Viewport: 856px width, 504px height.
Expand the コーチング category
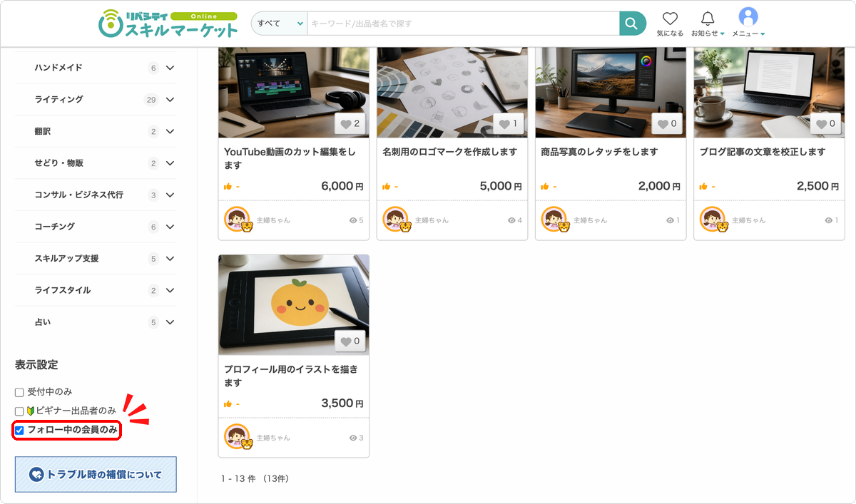pos(170,227)
